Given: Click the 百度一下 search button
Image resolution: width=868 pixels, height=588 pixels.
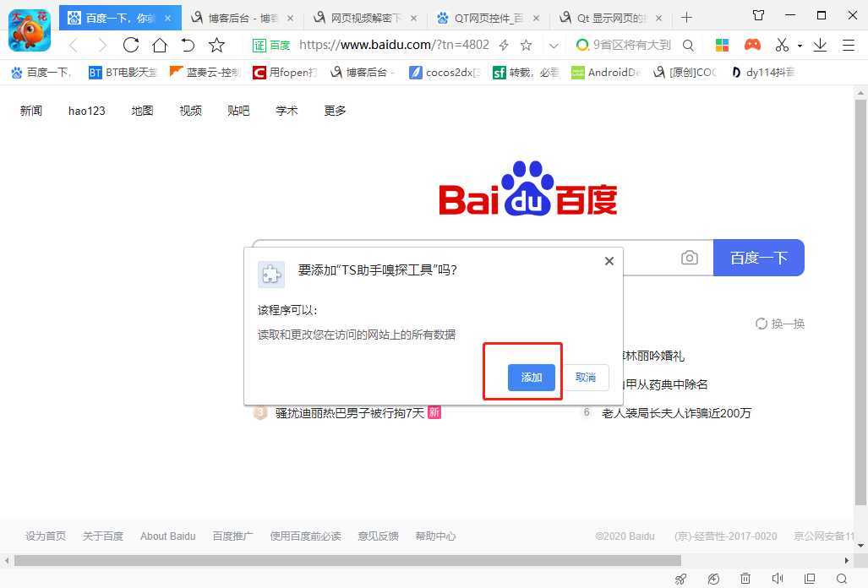Looking at the screenshot, I should pyautogui.click(x=758, y=258).
